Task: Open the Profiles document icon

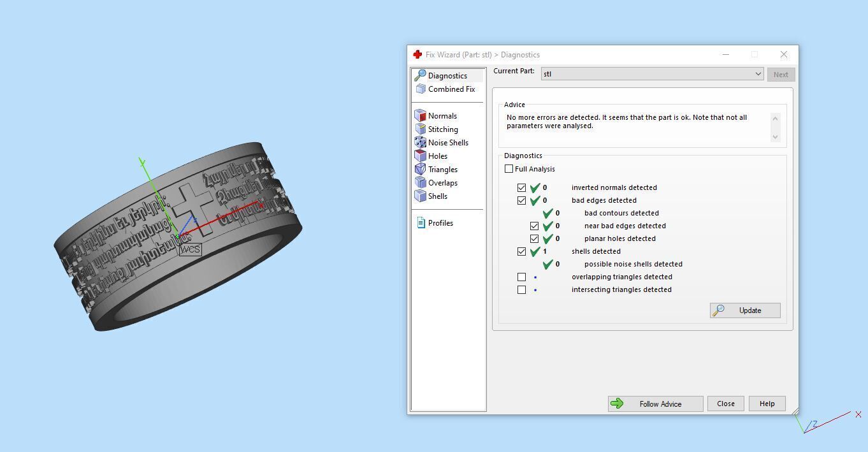Action: [421, 222]
